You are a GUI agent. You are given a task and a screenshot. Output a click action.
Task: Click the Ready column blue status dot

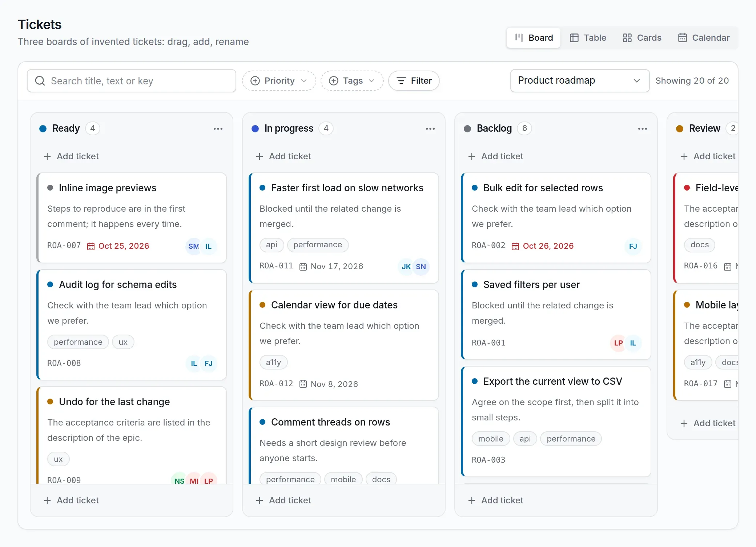point(43,128)
